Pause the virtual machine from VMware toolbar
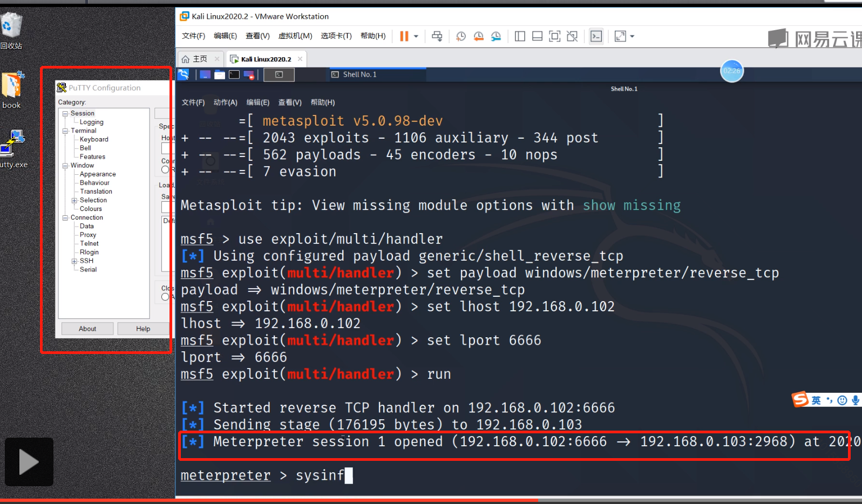 click(x=404, y=36)
